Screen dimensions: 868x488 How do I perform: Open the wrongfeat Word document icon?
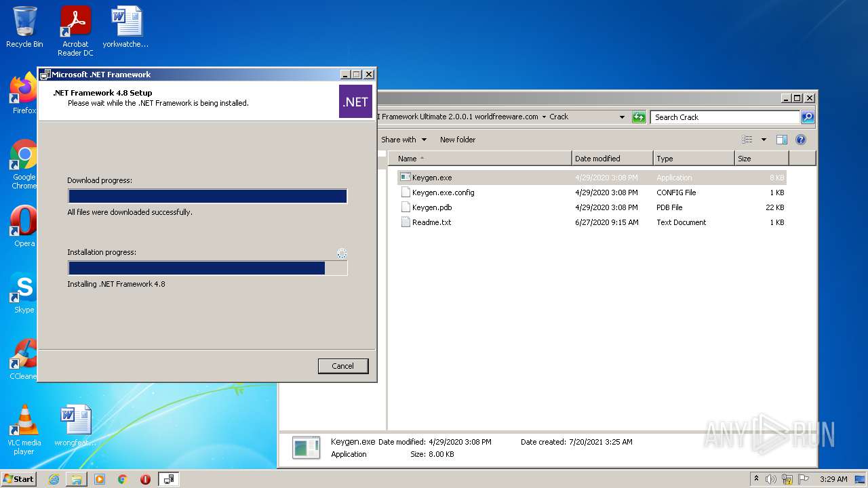pos(75,426)
